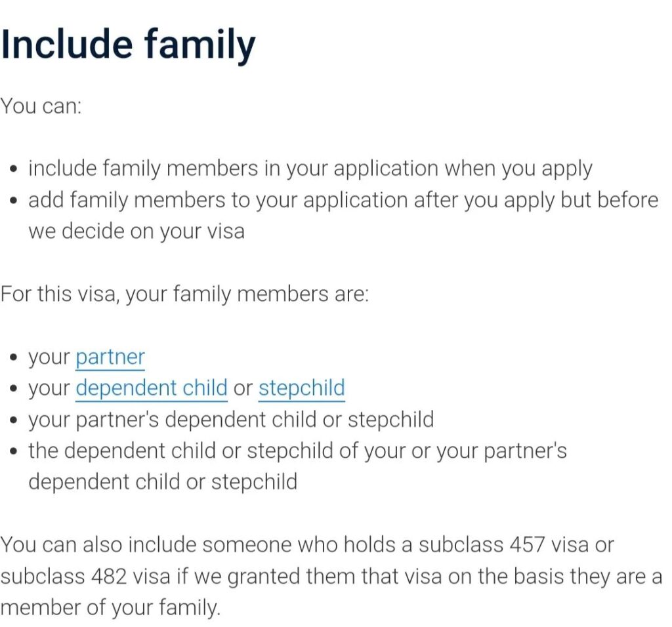This screenshot has height=627, width=672.
Task: Click bullet dot before "add family members"
Action: (14, 201)
